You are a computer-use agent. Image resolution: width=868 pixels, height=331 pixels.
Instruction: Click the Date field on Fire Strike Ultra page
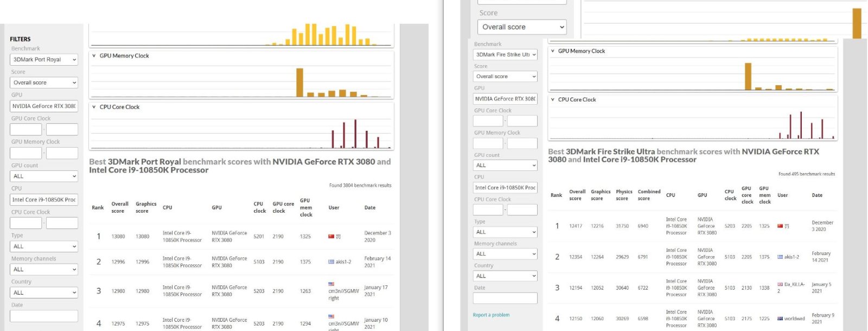pos(505,298)
